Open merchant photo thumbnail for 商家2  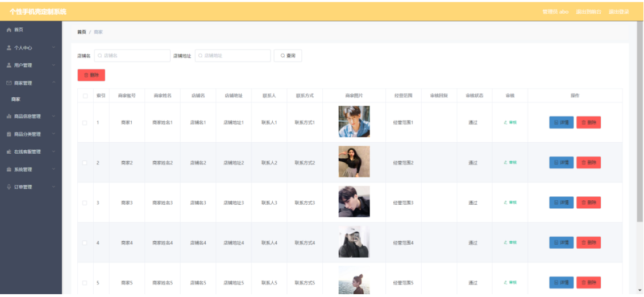point(354,162)
